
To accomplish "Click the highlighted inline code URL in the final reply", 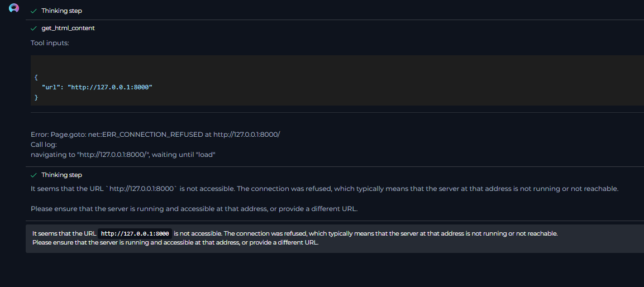I will tap(135, 234).
